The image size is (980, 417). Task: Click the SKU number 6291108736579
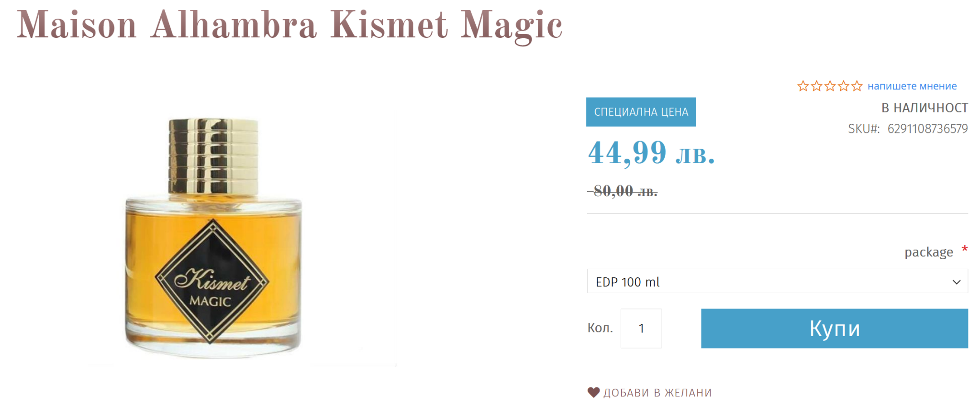(927, 129)
